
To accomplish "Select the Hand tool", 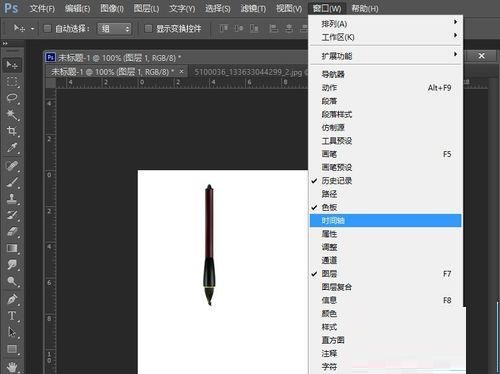I will pos(12,367).
